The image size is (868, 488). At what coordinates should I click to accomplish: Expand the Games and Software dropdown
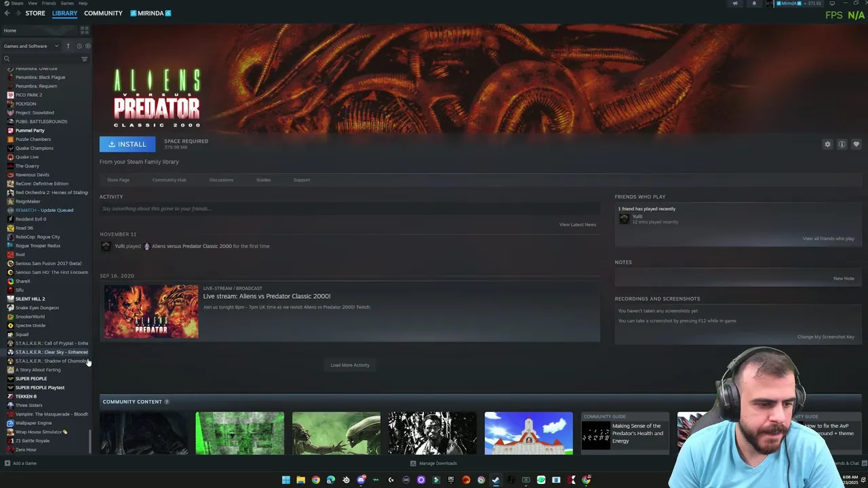31,46
